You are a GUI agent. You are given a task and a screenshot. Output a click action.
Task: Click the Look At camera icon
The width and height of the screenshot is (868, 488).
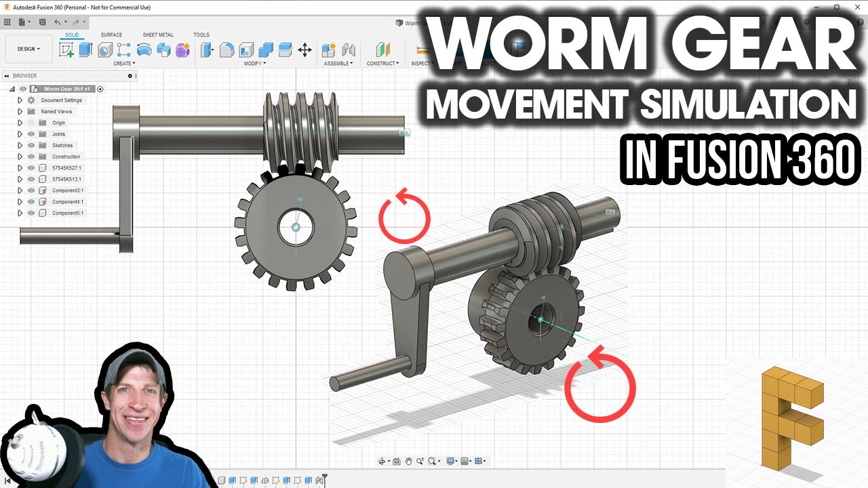(397, 462)
